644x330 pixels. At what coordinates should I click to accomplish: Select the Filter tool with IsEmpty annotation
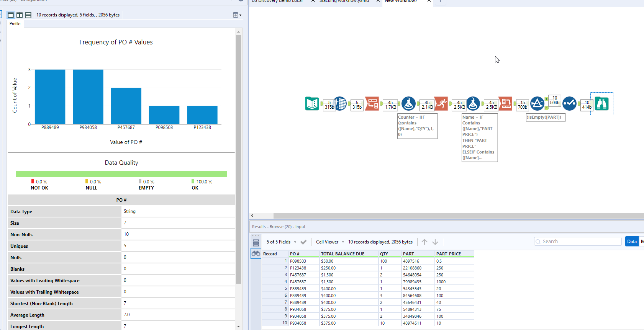tap(537, 103)
